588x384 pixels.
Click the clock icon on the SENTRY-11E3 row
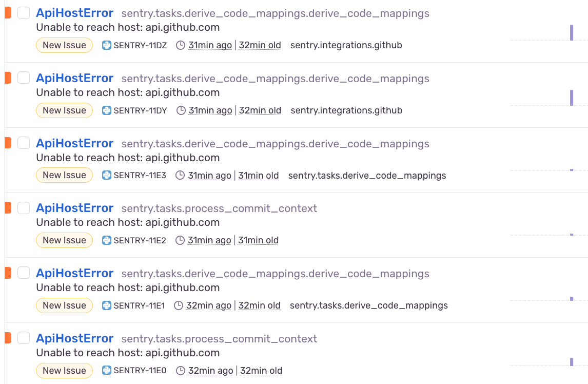pyautogui.click(x=179, y=175)
